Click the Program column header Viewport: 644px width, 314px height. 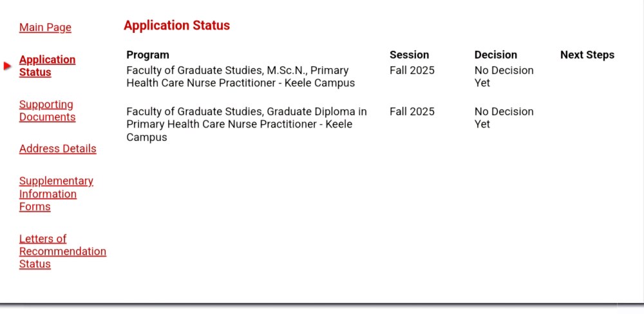147,55
